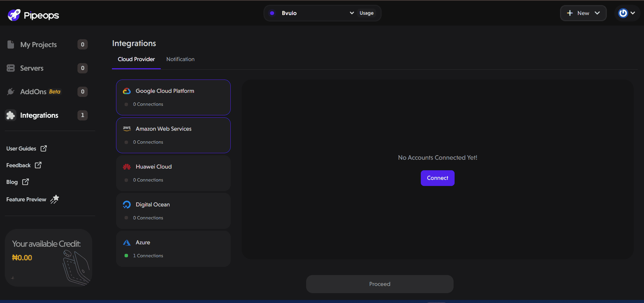
Task: Expand the Bvuio workspace dropdown chevron
Action: click(x=352, y=13)
